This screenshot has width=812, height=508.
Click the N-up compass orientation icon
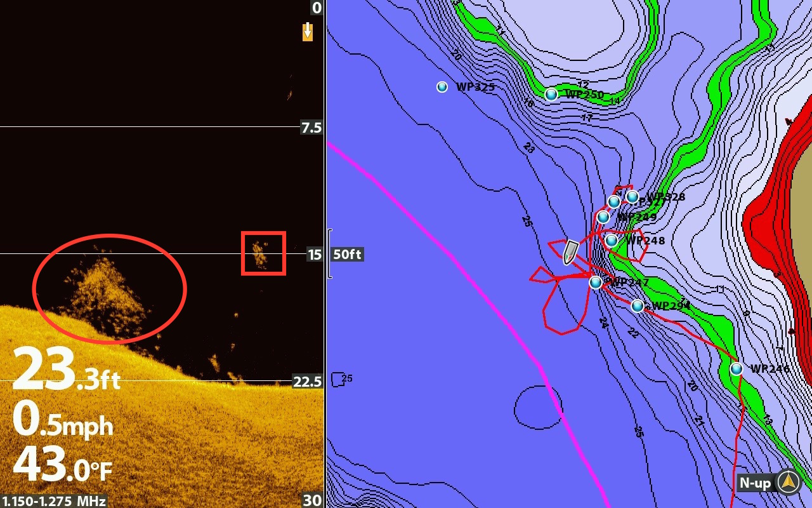click(x=789, y=482)
